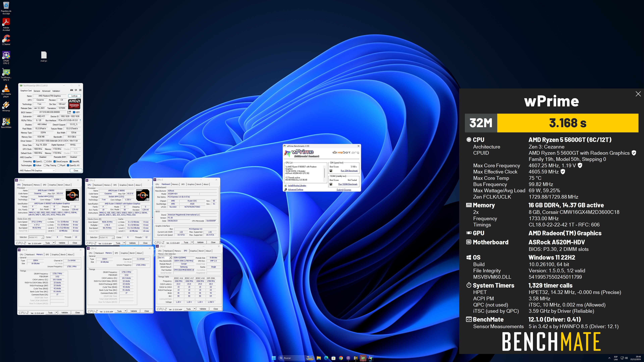Click the Run 32M Benchmark link
The height and width of the screenshot is (362, 644).
pos(349,171)
